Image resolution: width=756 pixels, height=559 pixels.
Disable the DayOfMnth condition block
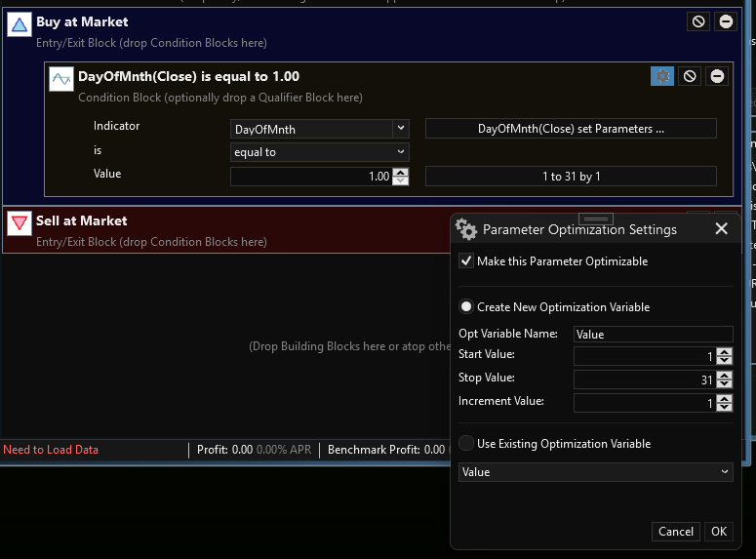(x=690, y=76)
